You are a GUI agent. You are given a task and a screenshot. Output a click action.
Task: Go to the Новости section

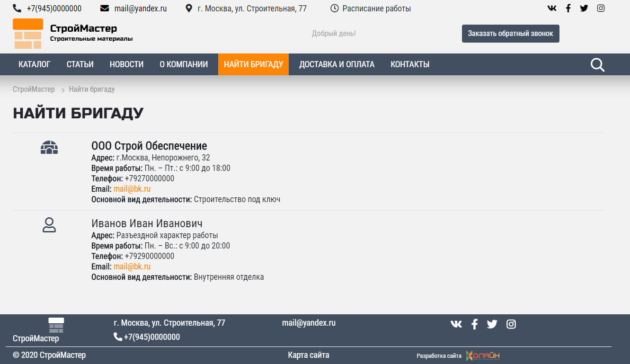tap(126, 64)
